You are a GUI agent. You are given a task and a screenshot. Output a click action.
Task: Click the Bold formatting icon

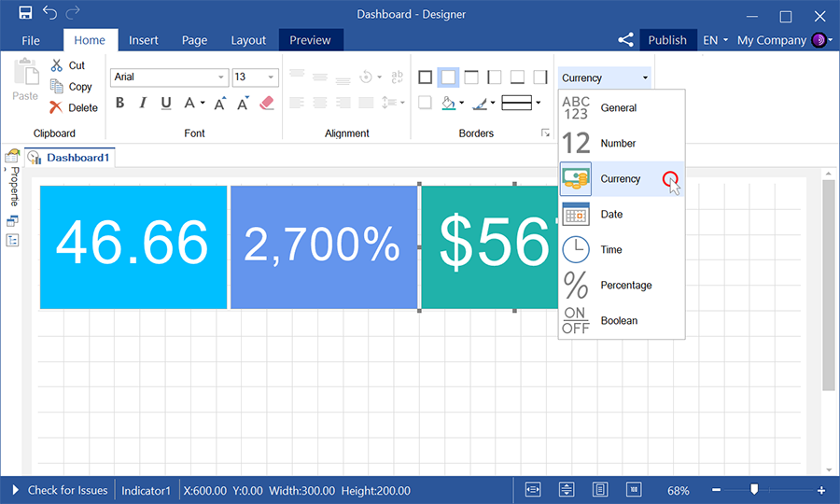point(119,104)
